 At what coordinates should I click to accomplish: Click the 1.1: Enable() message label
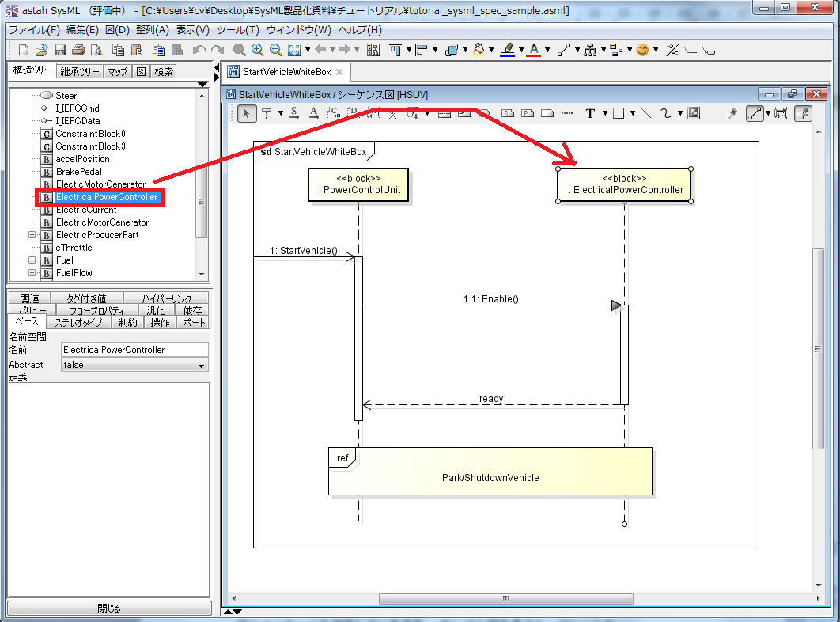pos(490,298)
